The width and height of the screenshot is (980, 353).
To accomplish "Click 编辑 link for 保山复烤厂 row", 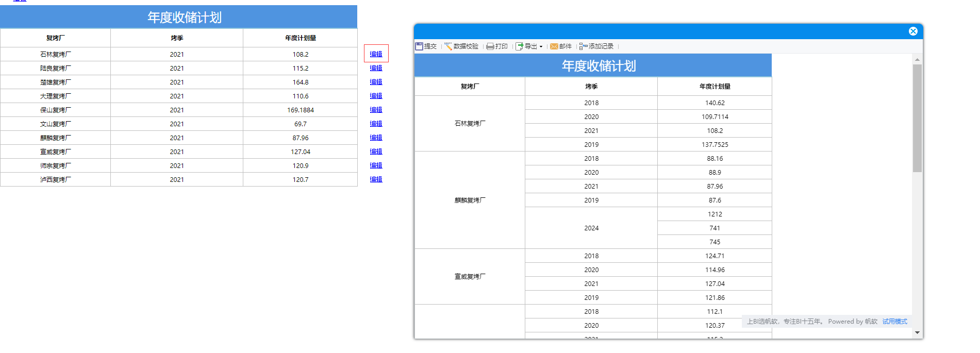I will (376, 110).
